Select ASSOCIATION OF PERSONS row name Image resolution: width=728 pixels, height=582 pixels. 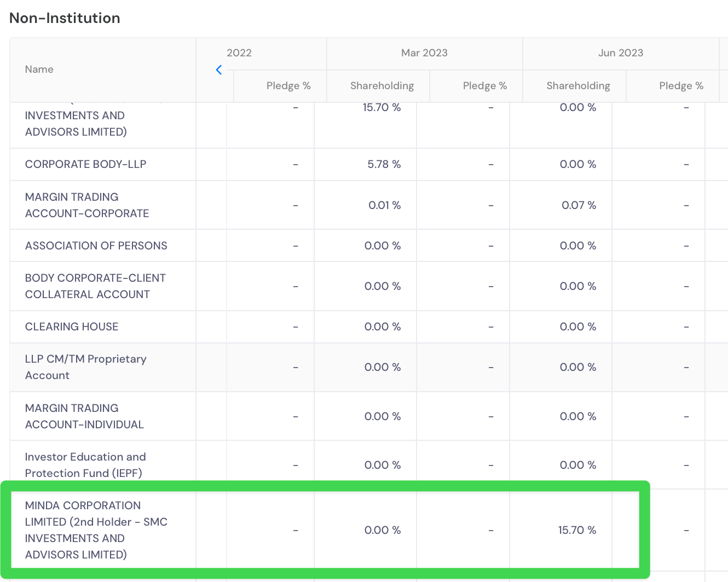pos(96,246)
